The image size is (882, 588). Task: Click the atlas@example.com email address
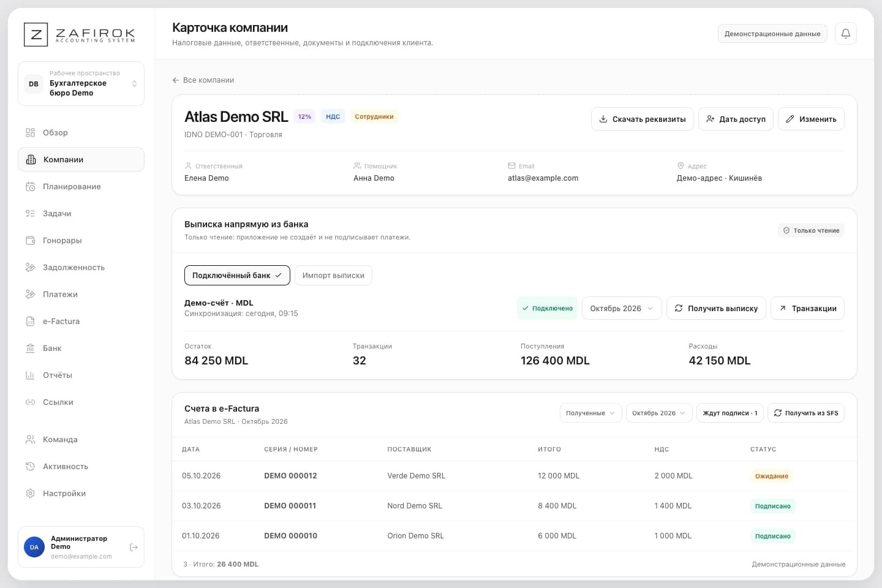(543, 178)
